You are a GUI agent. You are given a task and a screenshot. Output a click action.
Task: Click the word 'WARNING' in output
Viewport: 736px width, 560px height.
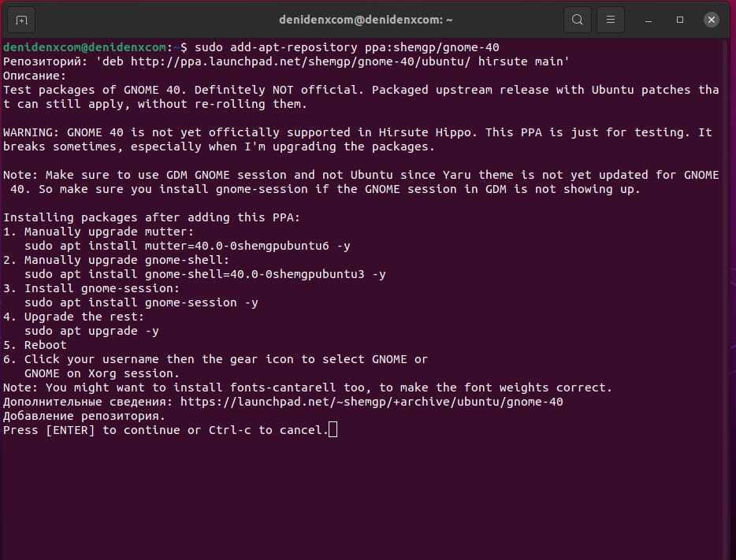coord(32,132)
